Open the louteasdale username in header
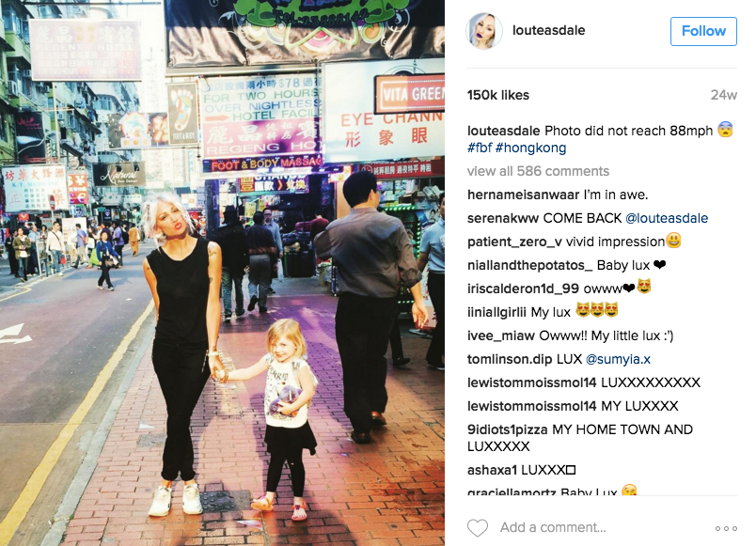Image resolution: width=756 pixels, height=546 pixels. pyautogui.click(x=549, y=30)
